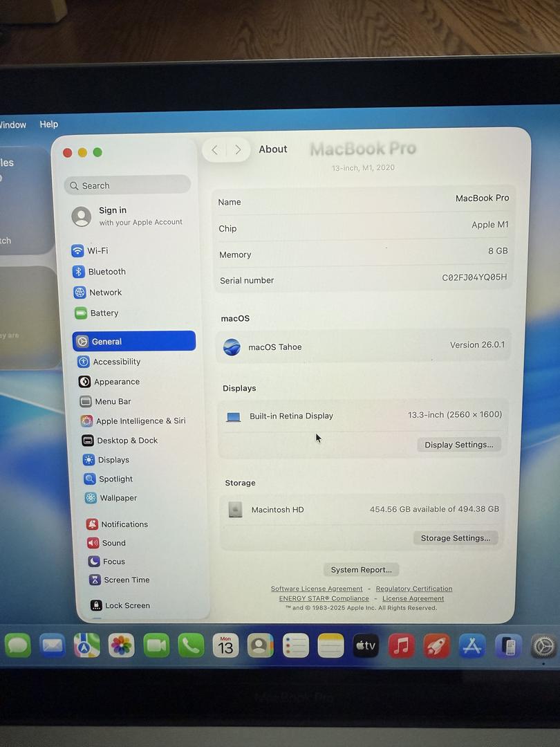Go forward with the right chevron
Screen dimensions: 560x747
(238, 150)
